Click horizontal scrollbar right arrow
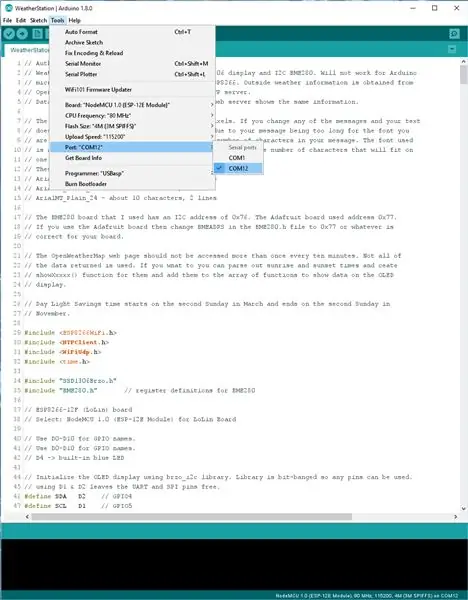This screenshot has width=468, height=600. (456, 517)
